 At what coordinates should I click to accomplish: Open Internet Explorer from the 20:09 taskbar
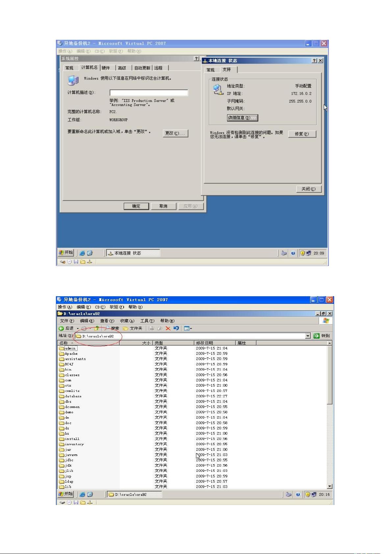[82, 253]
